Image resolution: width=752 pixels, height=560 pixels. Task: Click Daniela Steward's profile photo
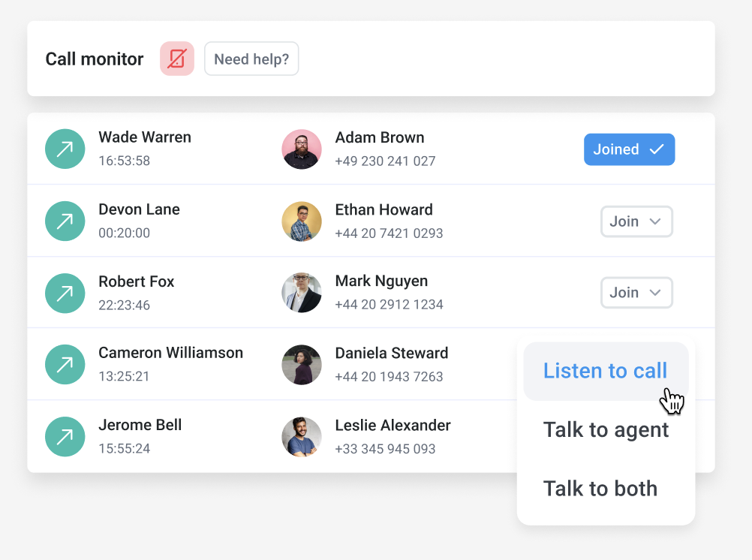[302, 365]
